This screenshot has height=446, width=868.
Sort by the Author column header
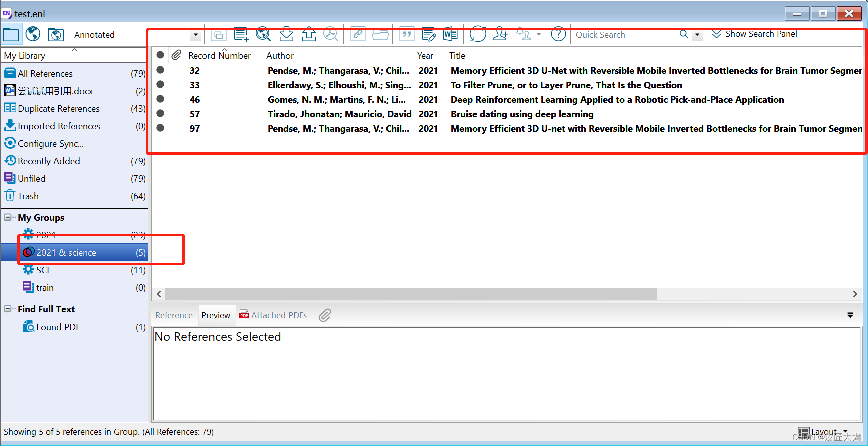tap(280, 56)
